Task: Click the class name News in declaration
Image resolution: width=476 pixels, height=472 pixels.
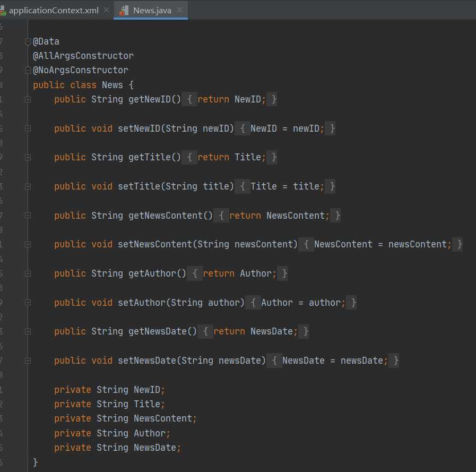Action: point(112,85)
